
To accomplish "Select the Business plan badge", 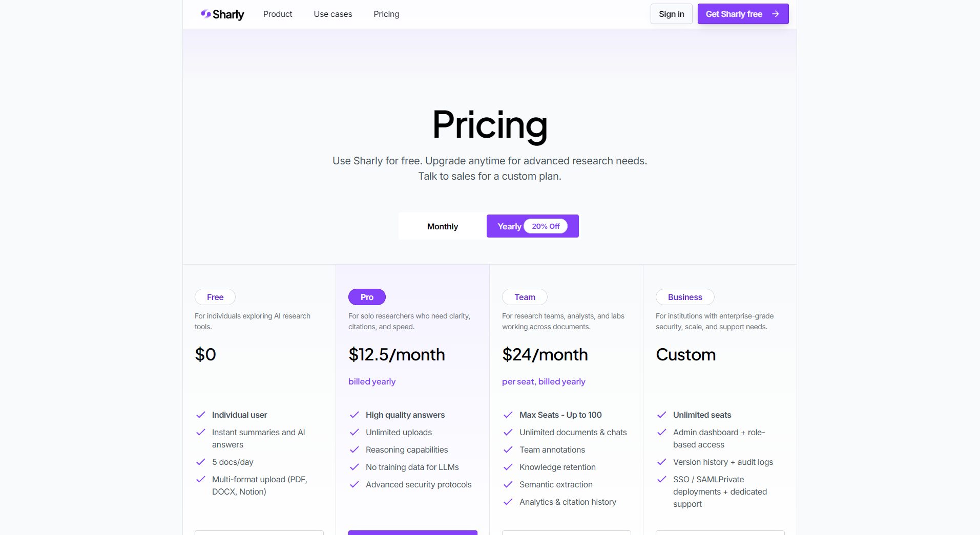I will point(685,297).
